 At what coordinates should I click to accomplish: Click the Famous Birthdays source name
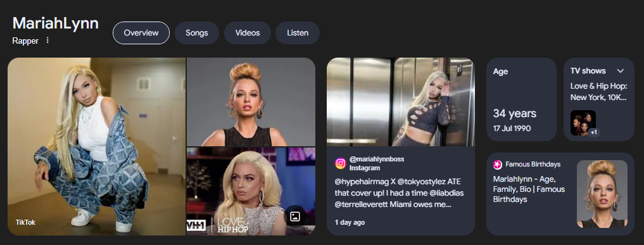533,164
